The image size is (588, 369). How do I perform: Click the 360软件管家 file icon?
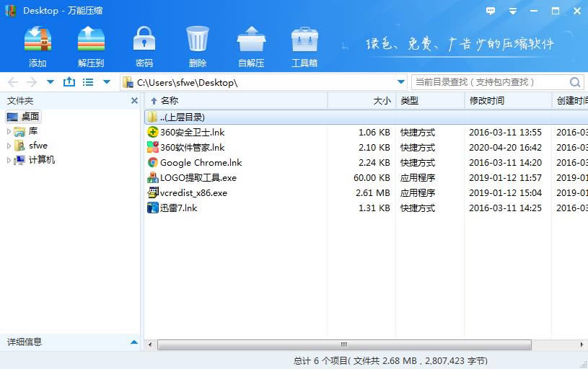pyautogui.click(x=153, y=147)
